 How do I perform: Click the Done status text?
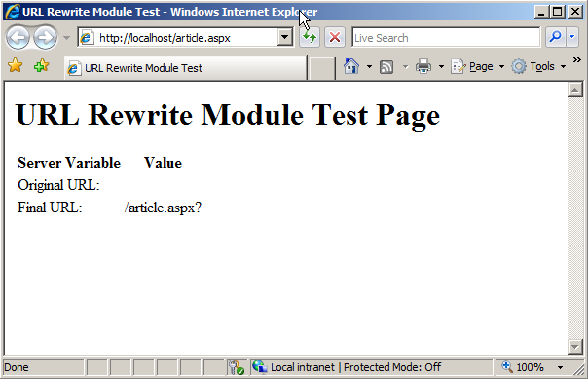(17, 367)
